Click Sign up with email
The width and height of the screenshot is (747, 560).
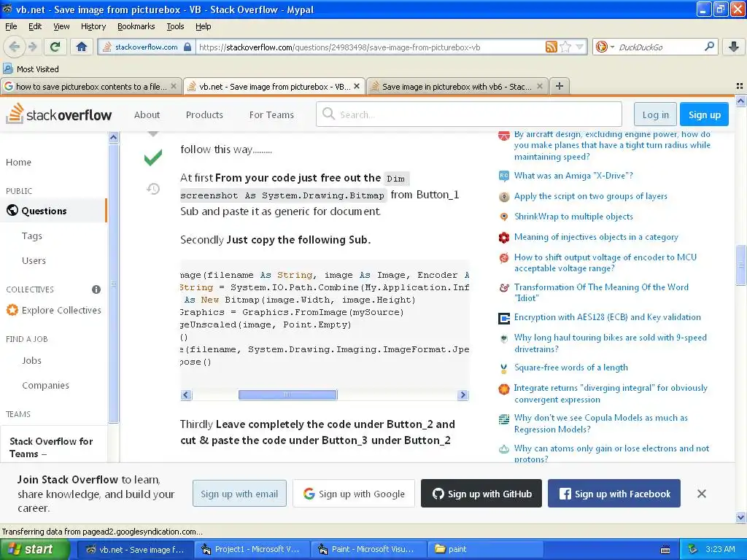click(x=239, y=494)
